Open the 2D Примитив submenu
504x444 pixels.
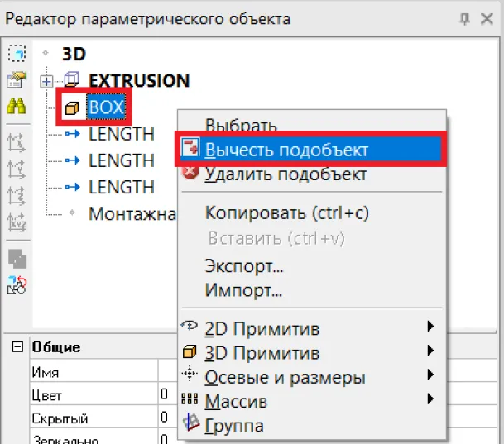click(x=262, y=328)
